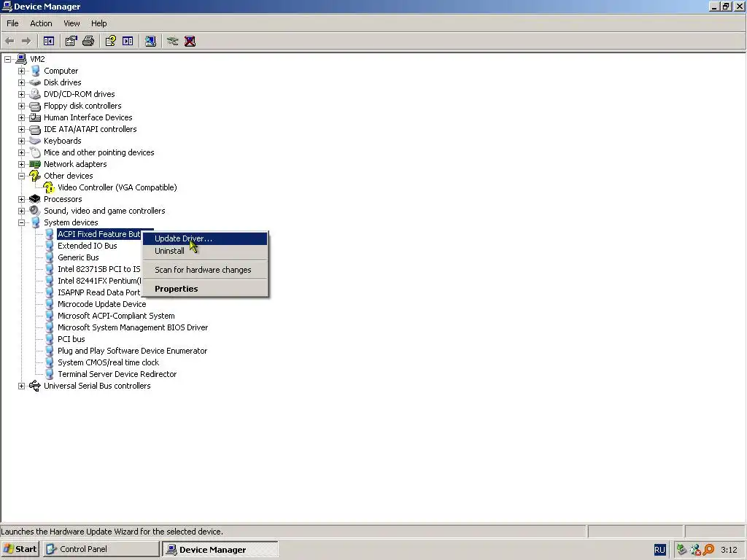Select Microsoft System Management BIOS Driver
Image resolution: width=747 pixels, height=560 pixels.
click(133, 327)
